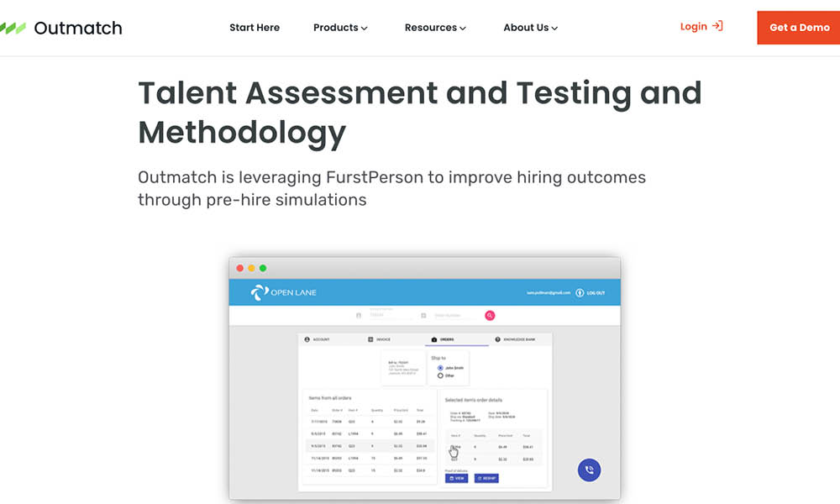Open the Invoice tab in mockup

(x=380, y=339)
